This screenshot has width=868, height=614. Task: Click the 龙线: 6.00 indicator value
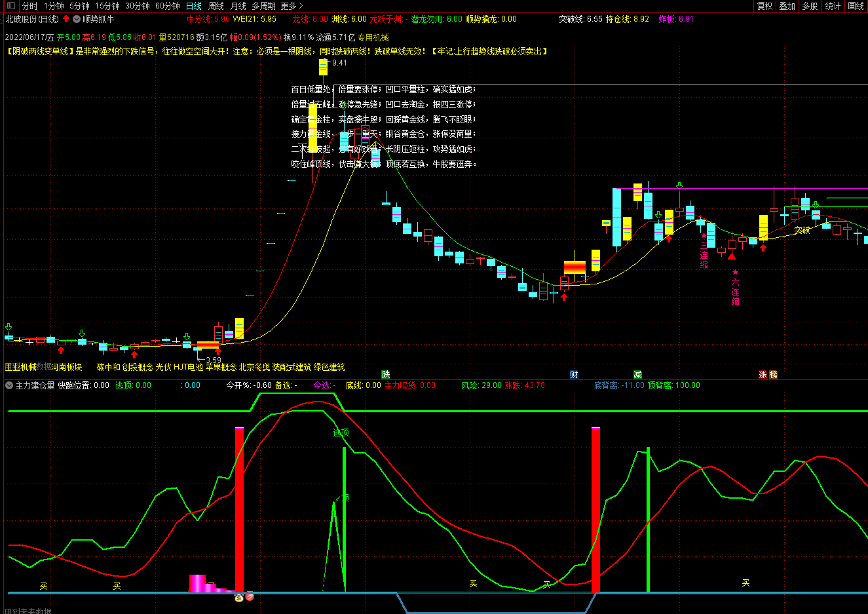[311, 19]
